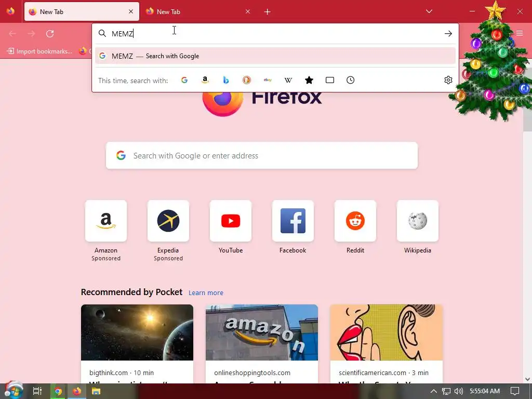
Task: Go forward to the next page
Action: click(31, 34)
